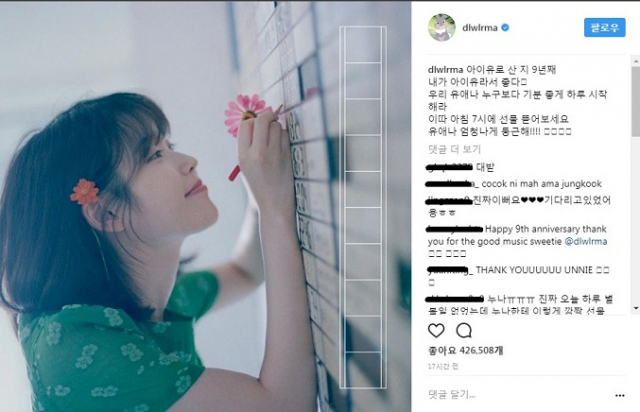640x412 pixels.
Task: Like the post with the heart icon
Action: point(436,330)
